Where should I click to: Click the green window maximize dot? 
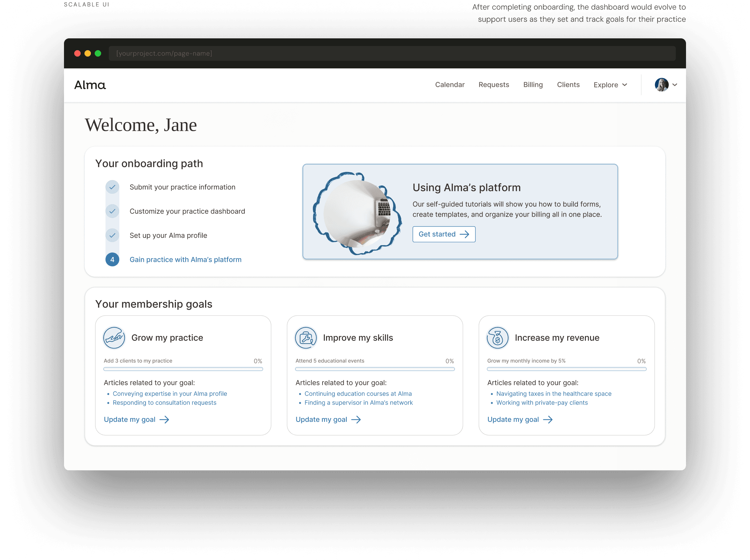click(x=98, y=53)
